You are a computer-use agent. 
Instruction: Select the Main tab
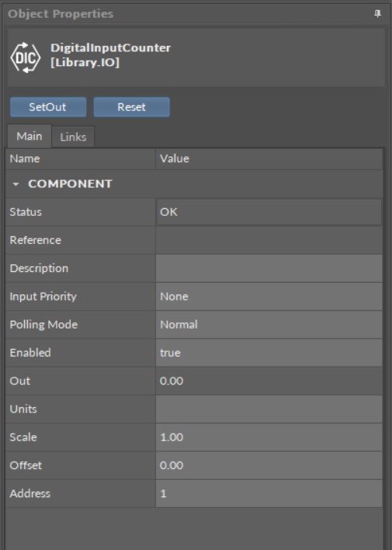coord(29,136)
